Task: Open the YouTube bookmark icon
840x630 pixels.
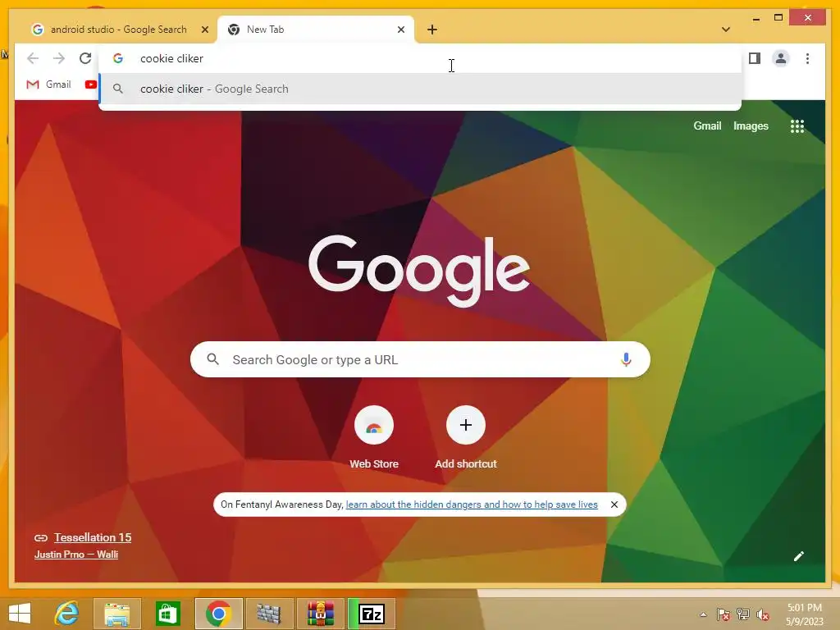Action: coord(90,84)
